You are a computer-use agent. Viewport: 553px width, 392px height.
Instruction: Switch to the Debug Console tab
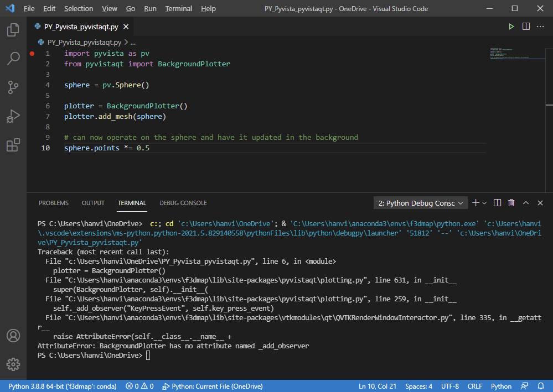(x=183, y=203)
